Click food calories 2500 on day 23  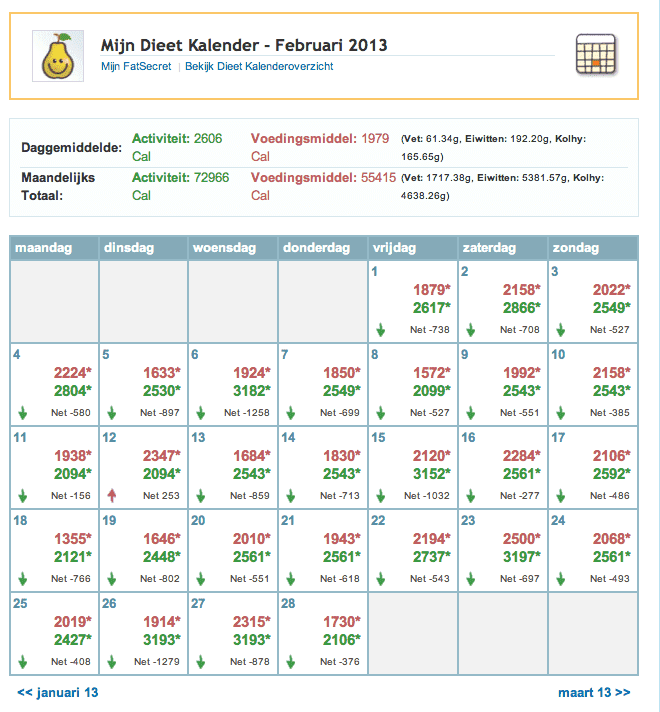click(x=521, y=539)
